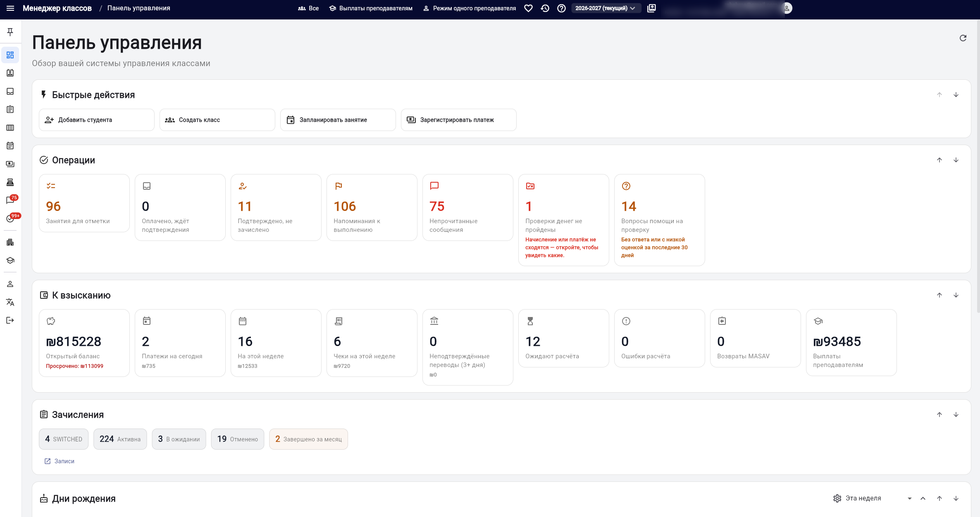Open the payments money sidebar icon

[x=10, y=164]
